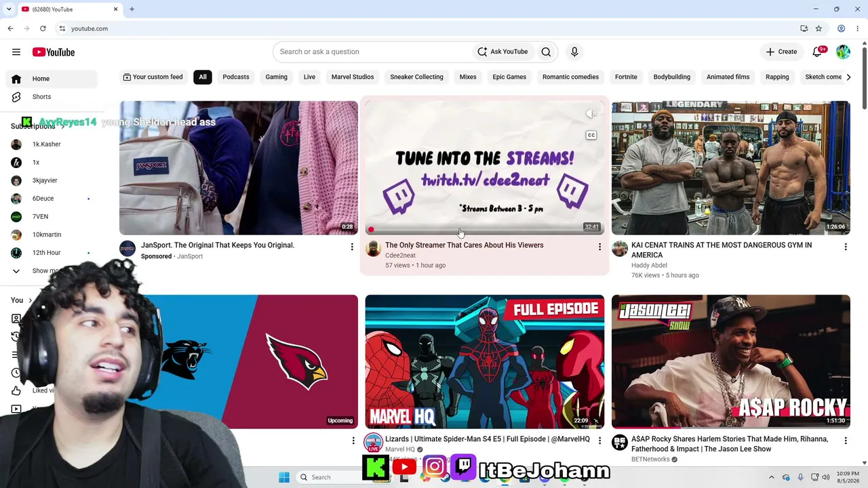Image resolution: width=868 pixels, height=488 pixels.
Task: Open the 1k.Kasher subscription avatar
Action: 16,144
